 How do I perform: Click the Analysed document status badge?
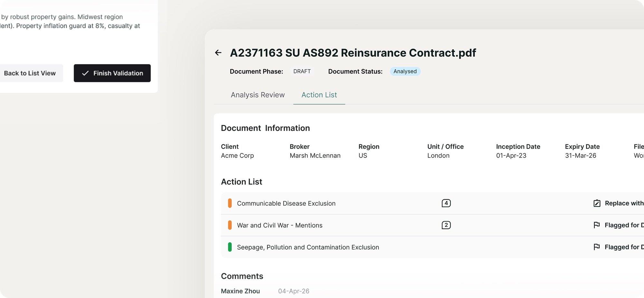click(405, 71)
